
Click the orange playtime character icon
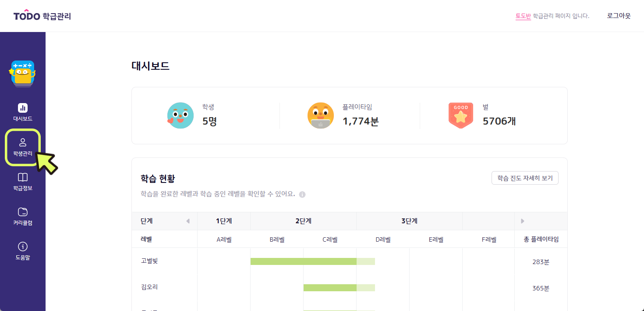click(321, 115)
